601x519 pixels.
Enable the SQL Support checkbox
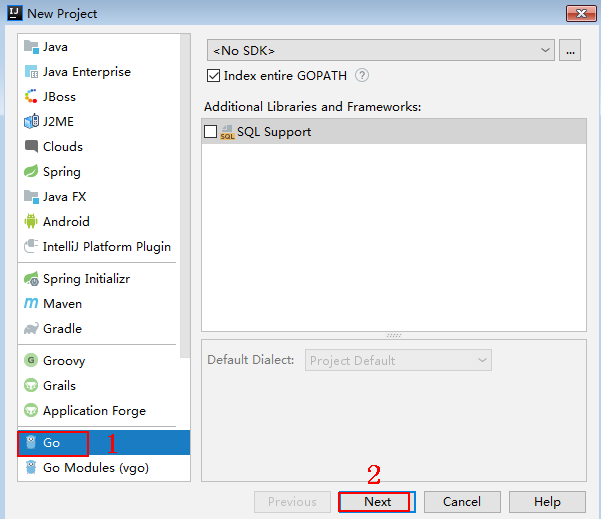pos(210,131)
